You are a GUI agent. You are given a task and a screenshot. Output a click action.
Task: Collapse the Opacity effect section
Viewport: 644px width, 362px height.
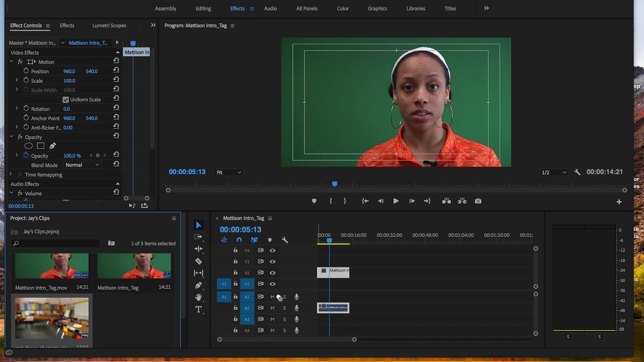pyautogui.click(x=12, y=137)
